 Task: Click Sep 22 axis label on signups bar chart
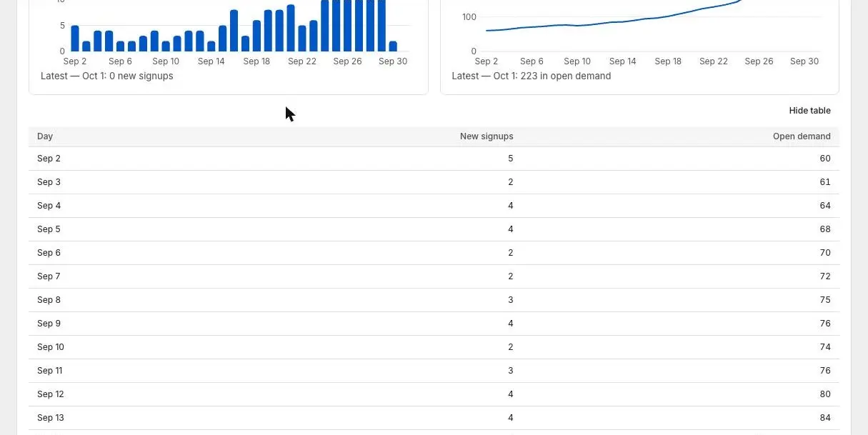(x=302, y=61)
